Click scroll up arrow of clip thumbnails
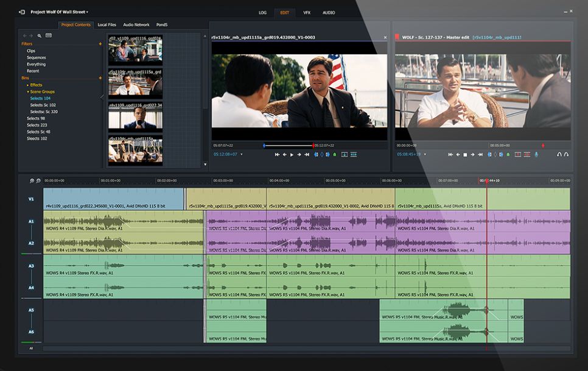The height and width of the screenshot is (371, 588). (205, 37)
